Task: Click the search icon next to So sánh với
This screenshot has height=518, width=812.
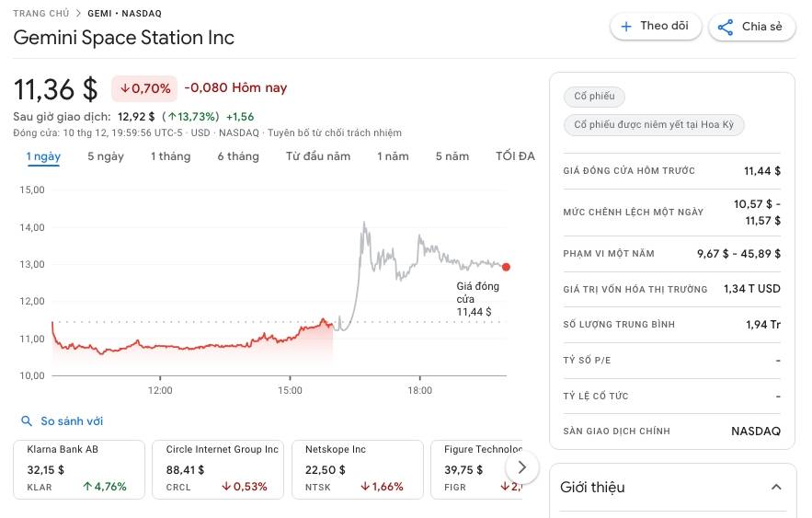Action: (27, 421)
